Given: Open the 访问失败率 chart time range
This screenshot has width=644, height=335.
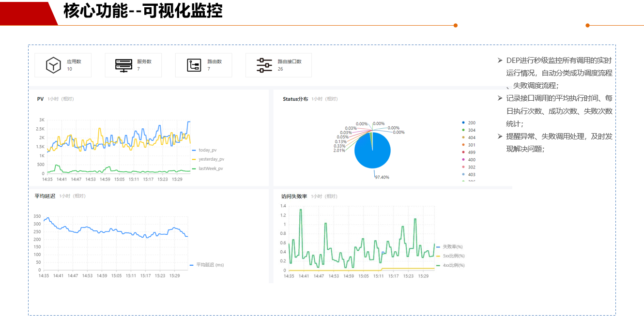Looking at the screenshot, I should coord(324,197).
